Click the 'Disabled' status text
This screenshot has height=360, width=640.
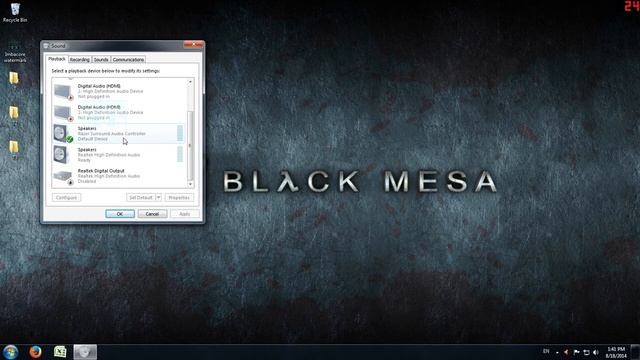click(87, 181)
